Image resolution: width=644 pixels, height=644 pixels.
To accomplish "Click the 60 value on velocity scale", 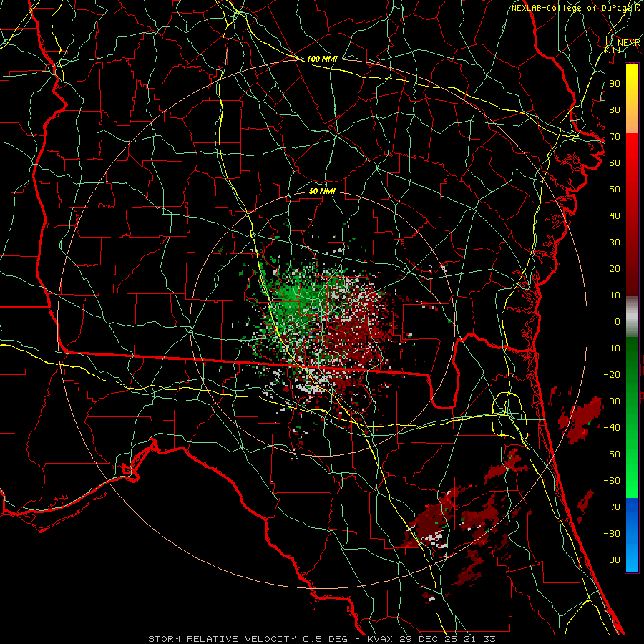I will coord(615,162).
